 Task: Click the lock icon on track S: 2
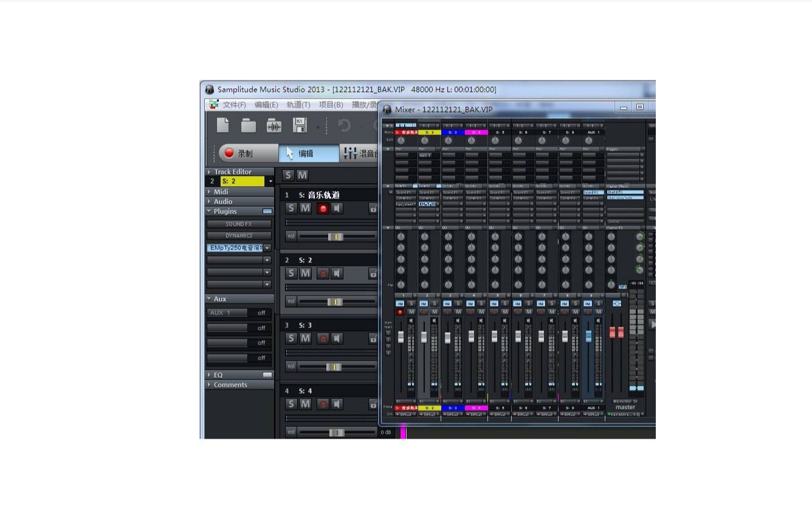click(x=373, y=273)
